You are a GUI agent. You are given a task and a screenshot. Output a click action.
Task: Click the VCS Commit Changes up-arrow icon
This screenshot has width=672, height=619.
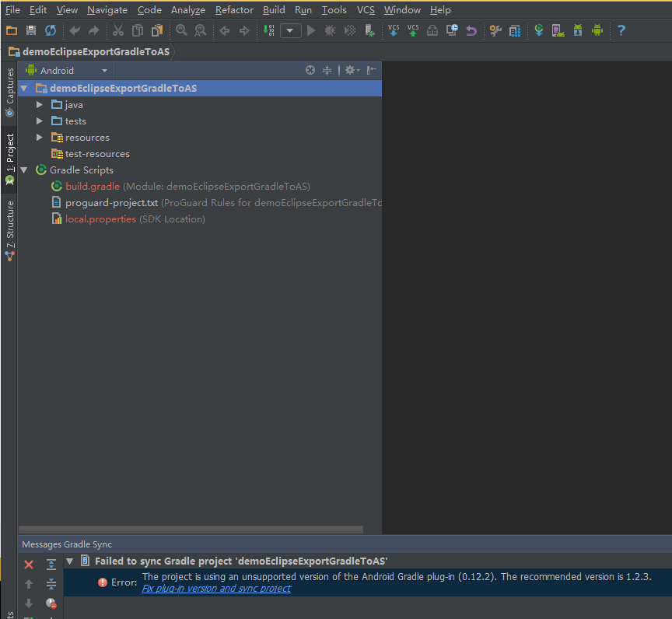pyautogui.click(x=413, y=30)
